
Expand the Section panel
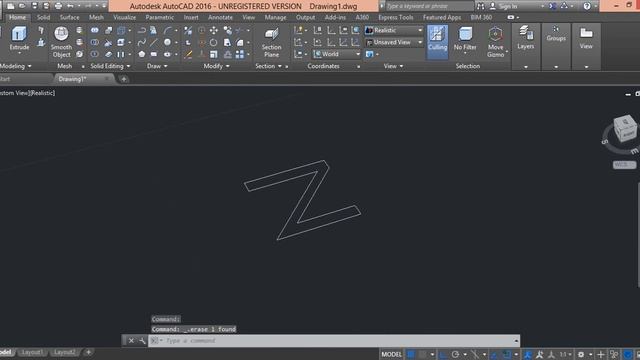click(x=268, y=66)
